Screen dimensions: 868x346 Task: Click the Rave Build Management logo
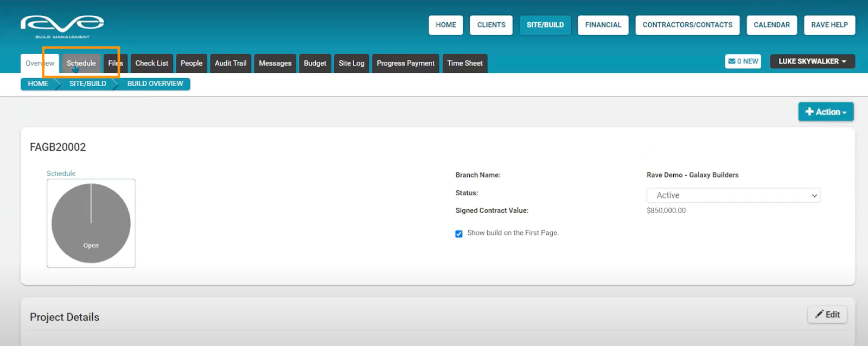click(x=62, y=27)
